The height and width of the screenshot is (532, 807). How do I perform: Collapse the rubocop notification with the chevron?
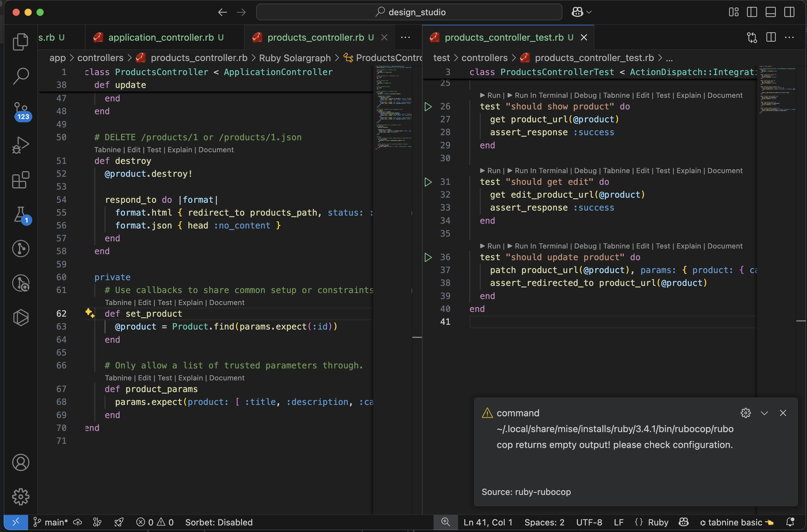(764, 413)
